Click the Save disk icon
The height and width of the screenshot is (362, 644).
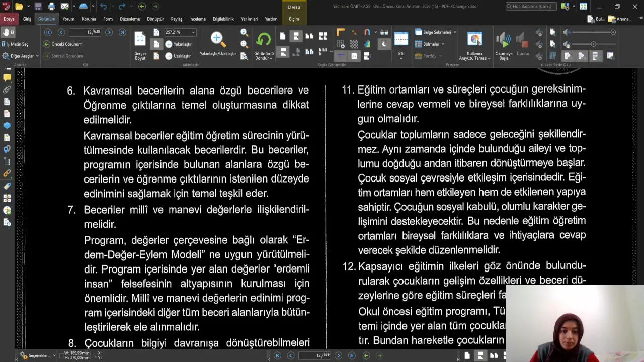(38, 7)
